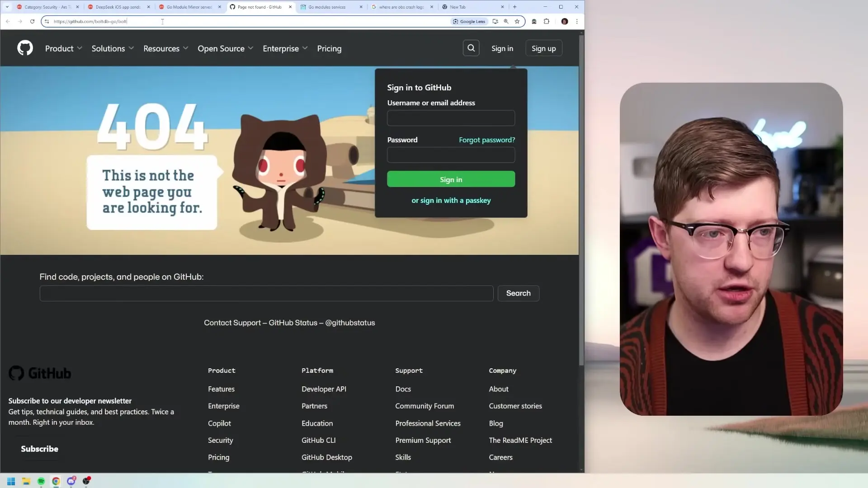This screenshot has height=488, width=868.
Task: Open footer GitHub Desktop link
Action: 326,457
